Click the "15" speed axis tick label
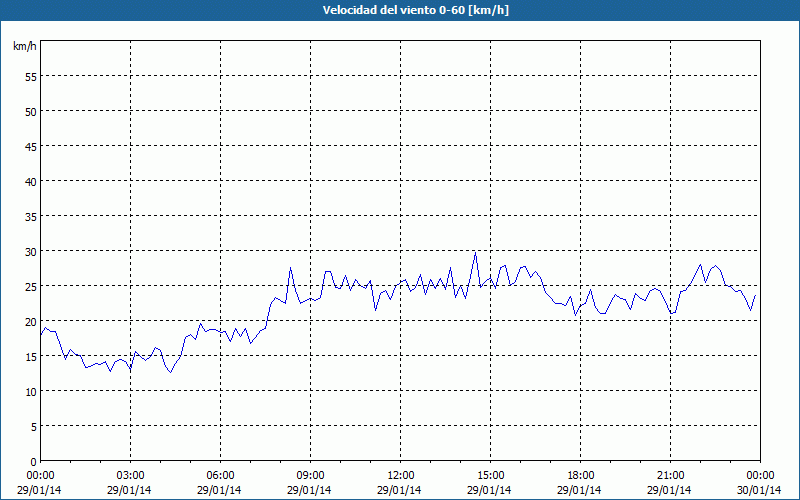Image resolution: width=800 pixels, height=500 pixels. pyautogui.click(x=31, y=357)
